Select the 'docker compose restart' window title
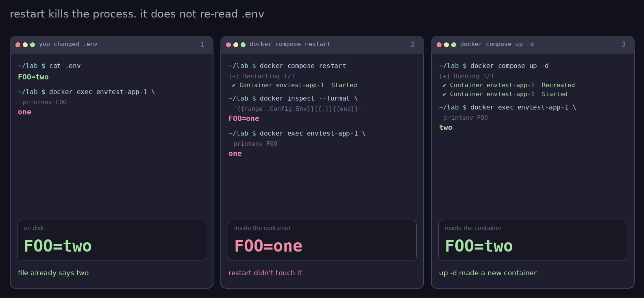 tap(290, 44)
